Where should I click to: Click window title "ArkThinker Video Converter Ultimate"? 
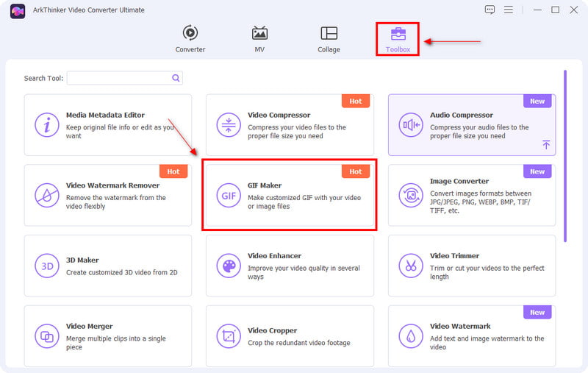tap(88, 10)
